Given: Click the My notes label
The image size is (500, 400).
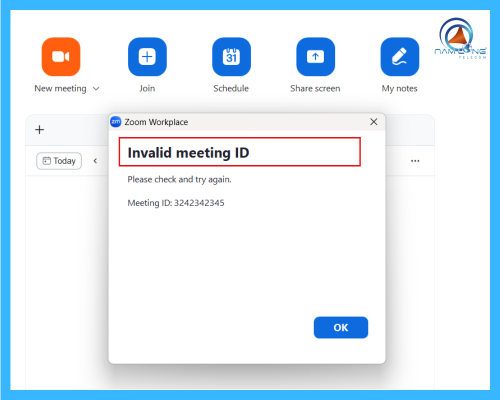Looking at the screenshot, I should point(399,89).
